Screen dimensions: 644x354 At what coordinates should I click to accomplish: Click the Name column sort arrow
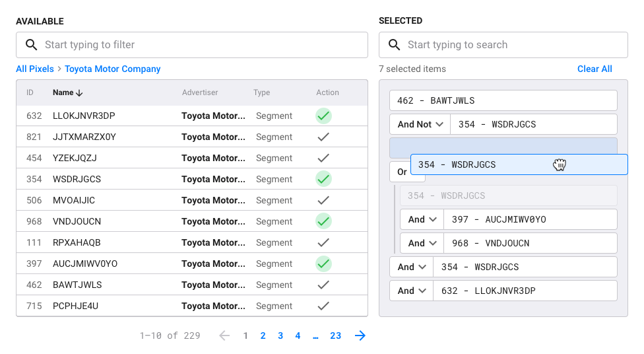click(79, 93)
